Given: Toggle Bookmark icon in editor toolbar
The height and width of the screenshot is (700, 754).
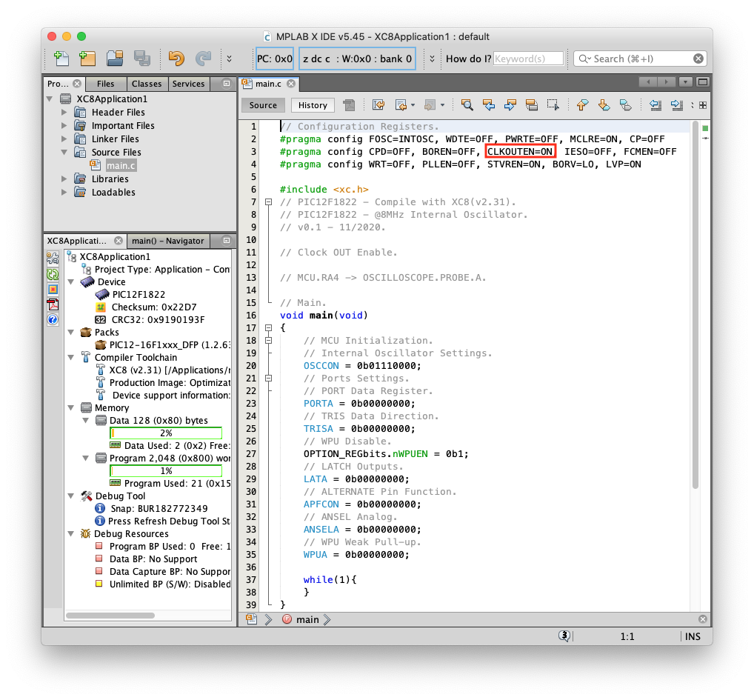Looking at the screenshot, I should [x=626, y=104].
